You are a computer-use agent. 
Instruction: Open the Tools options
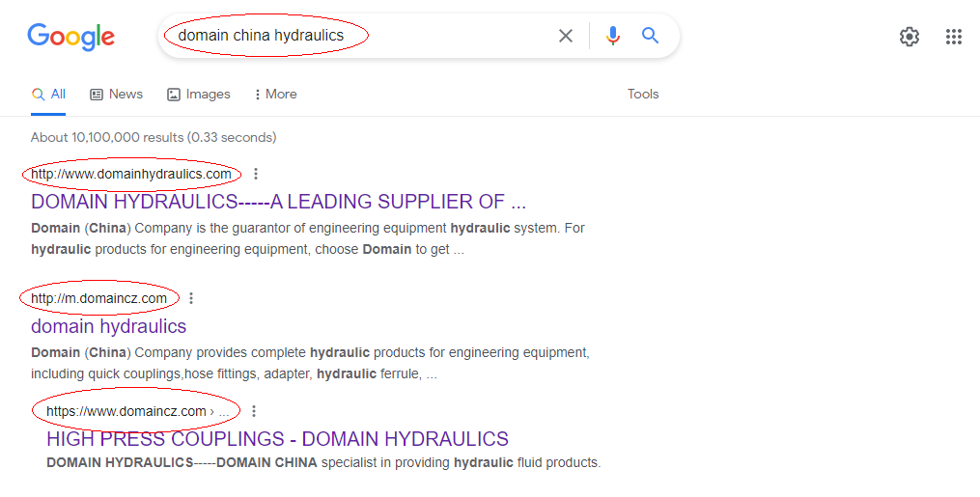pyautogui.click(x=643, y=95)
